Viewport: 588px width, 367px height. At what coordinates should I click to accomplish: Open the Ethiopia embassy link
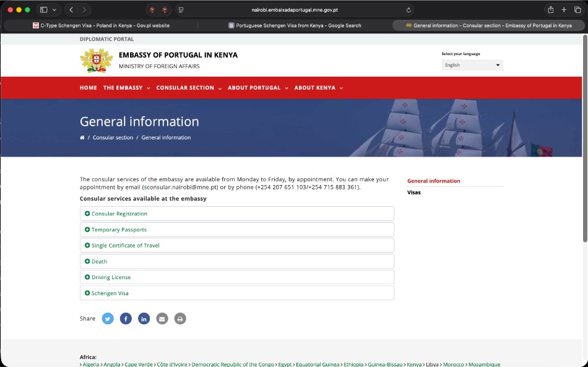point(353,365)
